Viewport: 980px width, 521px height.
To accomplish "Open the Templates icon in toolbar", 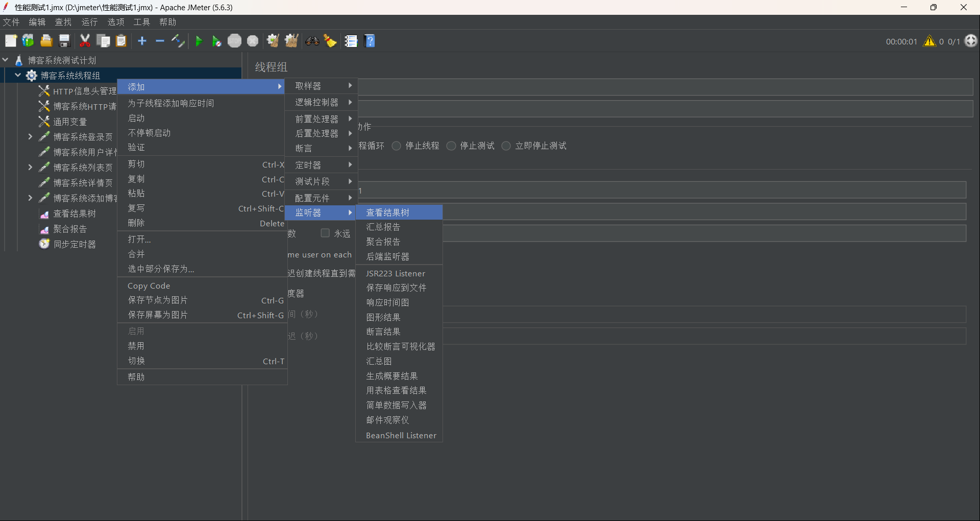I will point(28,41).
